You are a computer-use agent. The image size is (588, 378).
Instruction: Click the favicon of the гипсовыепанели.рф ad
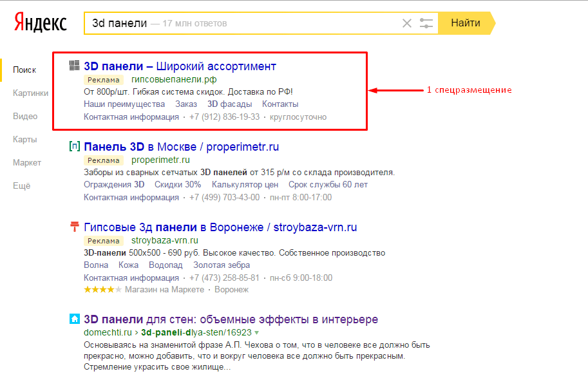click(74, 66)
